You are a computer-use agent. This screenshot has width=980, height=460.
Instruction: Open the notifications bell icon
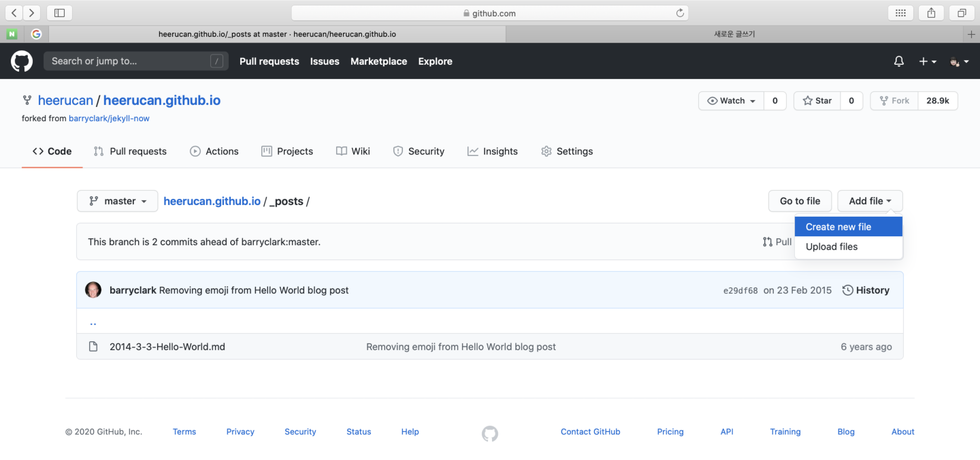pos(899,61)
